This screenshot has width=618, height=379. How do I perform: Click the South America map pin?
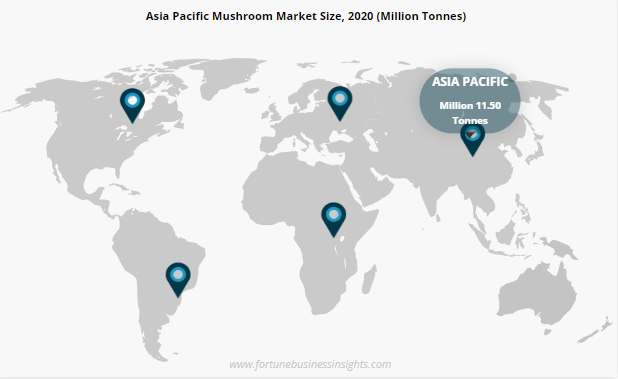[x=178, y=279]
